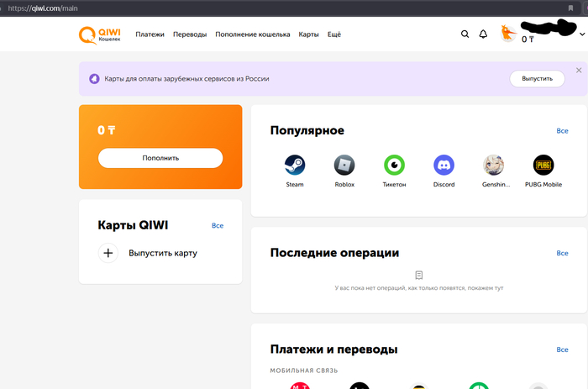Screen dimensions: 588x389
Task: Select the Roblox service icon
Action: click(344, 165)
